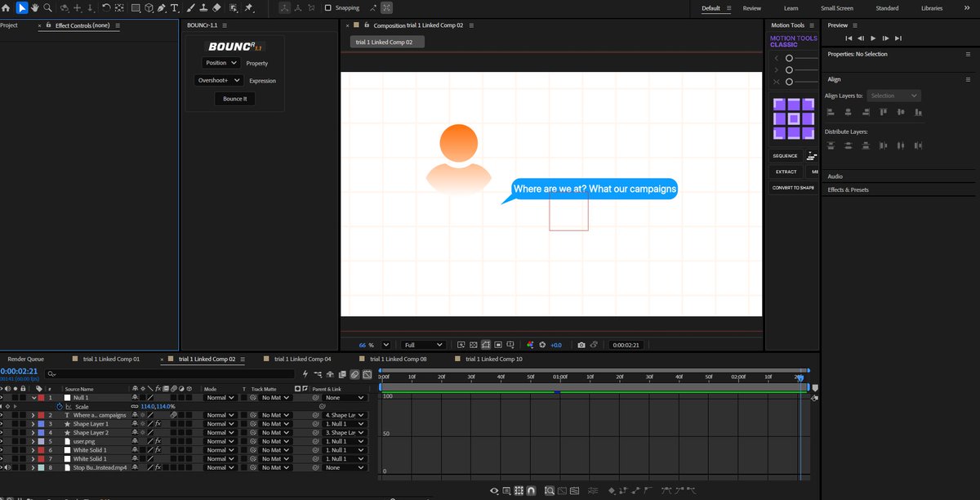This screenshot has width=980, height=500.
Task: Select the Puppet Pin tool
Action: [x=248, y=7]
